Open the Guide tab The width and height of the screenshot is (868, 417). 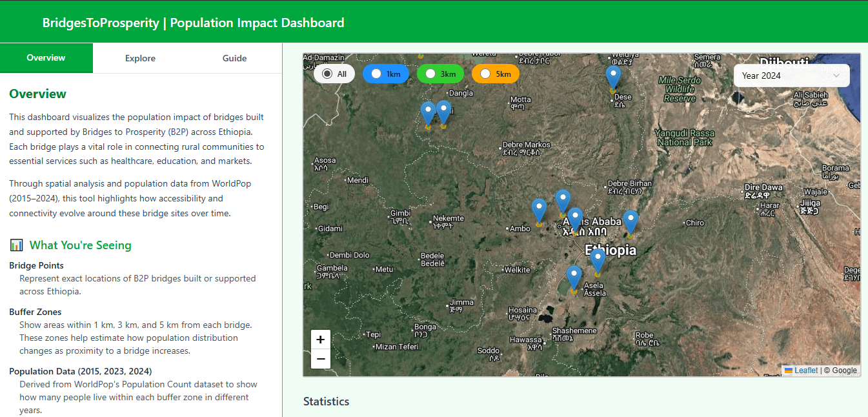click(234, 58)
